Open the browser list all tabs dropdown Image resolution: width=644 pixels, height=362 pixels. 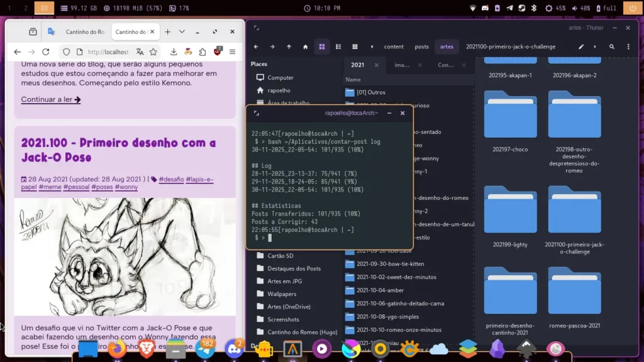pyautogui.click(x=182, y=32)
